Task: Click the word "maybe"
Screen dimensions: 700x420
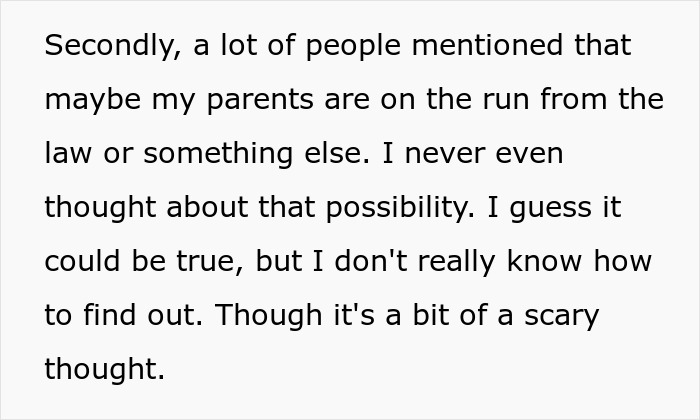Action: pyautogui.click(x=87, y=101)
